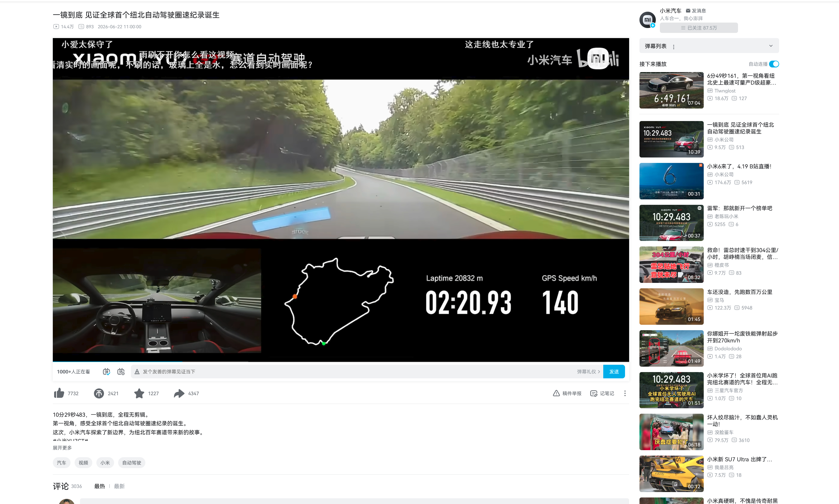Switch comments to 最热 sorting
The image size is (839, 504).
coord(100,486)
